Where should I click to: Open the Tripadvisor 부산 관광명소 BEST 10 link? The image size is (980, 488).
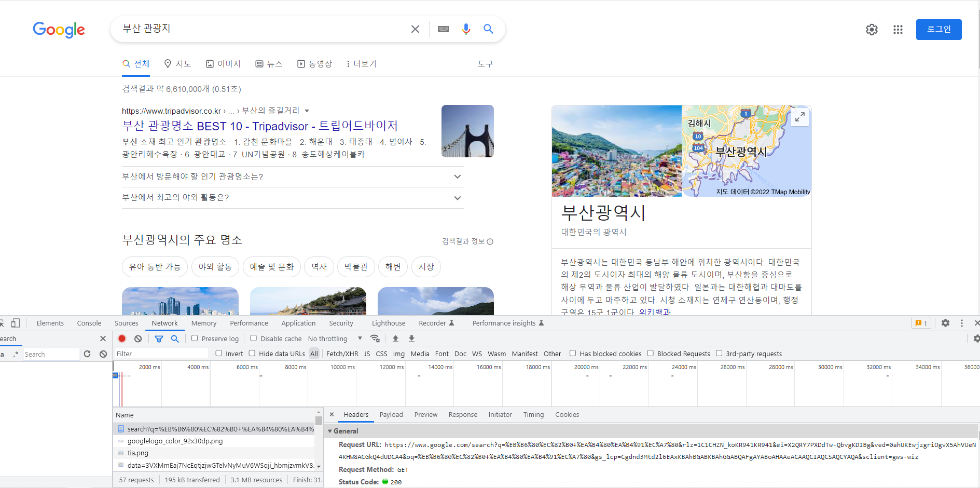click(x=260, y=126)
